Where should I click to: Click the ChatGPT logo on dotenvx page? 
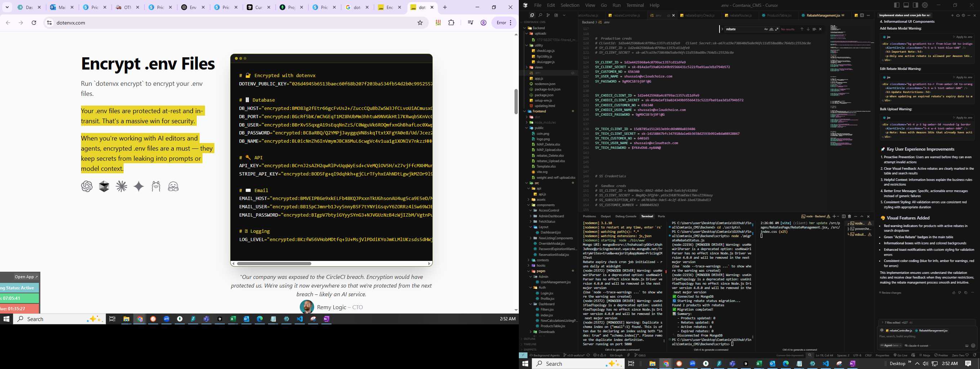pyautogui.click(x=87, y=186)
